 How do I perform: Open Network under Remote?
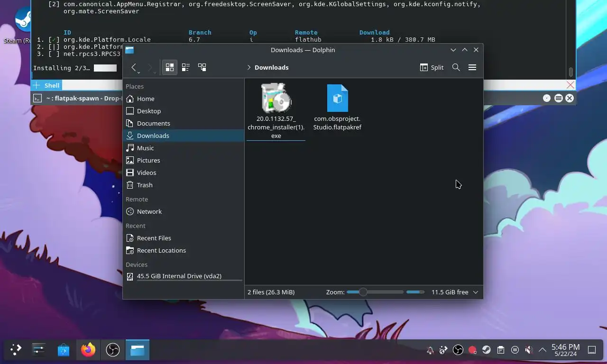[x=184, y=211]
